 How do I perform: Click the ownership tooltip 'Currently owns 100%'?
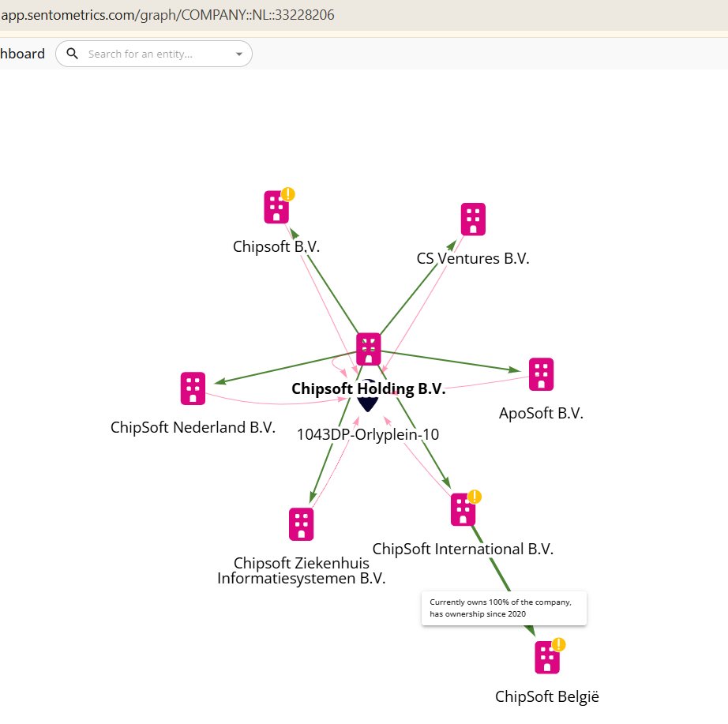click(x=504, y=608)
